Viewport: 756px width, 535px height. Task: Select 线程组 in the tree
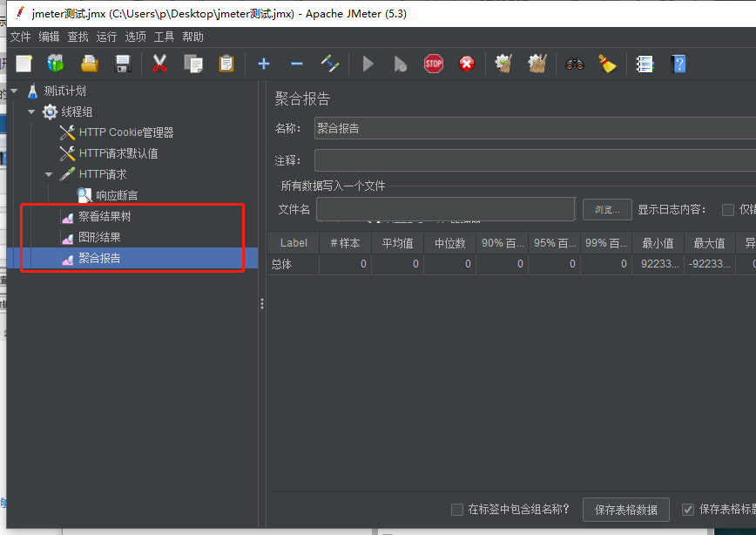coord(76,112)
